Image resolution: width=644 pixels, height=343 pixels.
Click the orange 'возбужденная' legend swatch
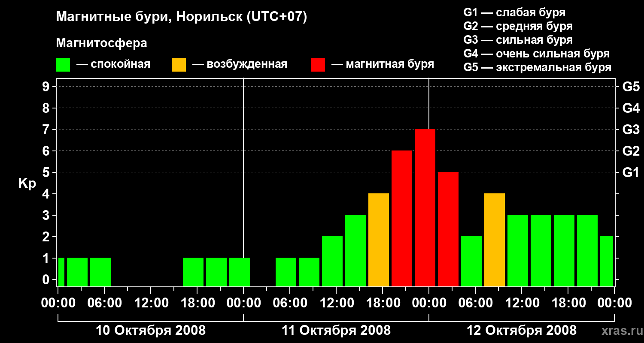pos(179,64)
